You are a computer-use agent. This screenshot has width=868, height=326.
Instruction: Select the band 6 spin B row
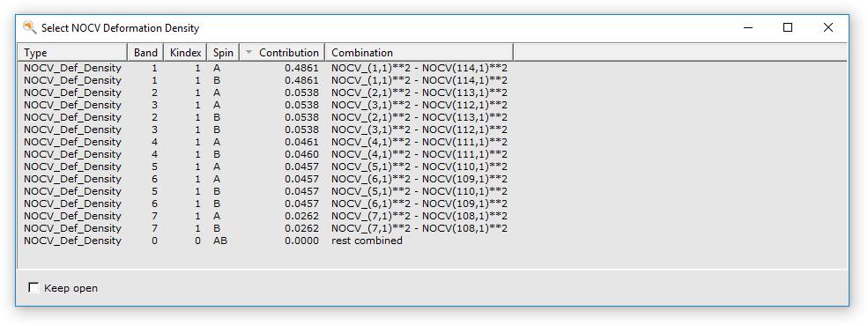[x=432, y=204]
